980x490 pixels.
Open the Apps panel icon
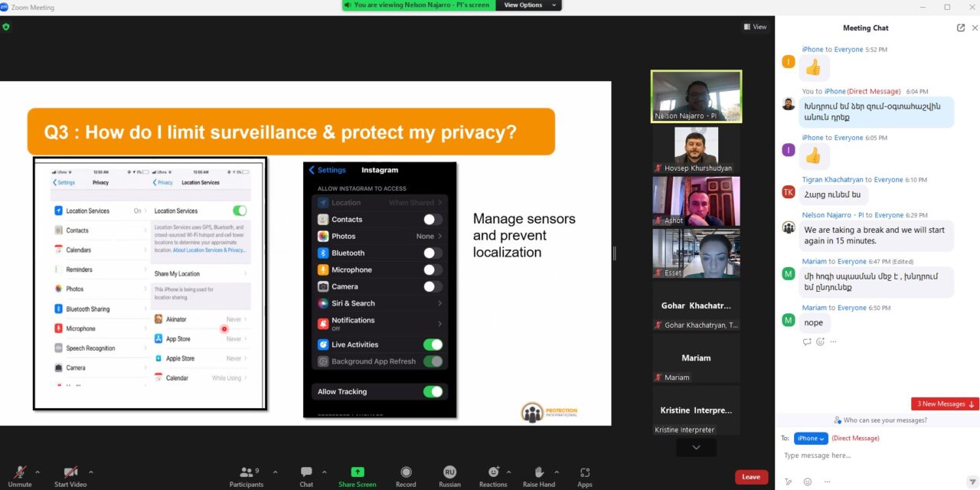click(585, 472)
